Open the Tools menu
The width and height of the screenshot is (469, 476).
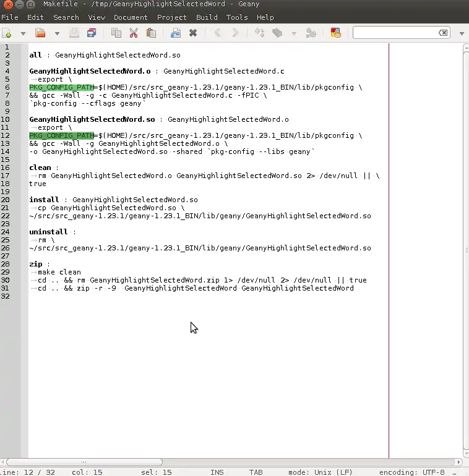(237, 17)
